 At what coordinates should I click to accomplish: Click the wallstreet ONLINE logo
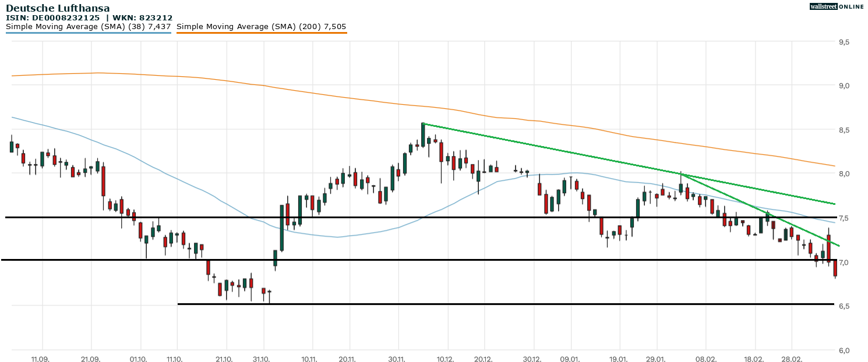click(837, 6)
